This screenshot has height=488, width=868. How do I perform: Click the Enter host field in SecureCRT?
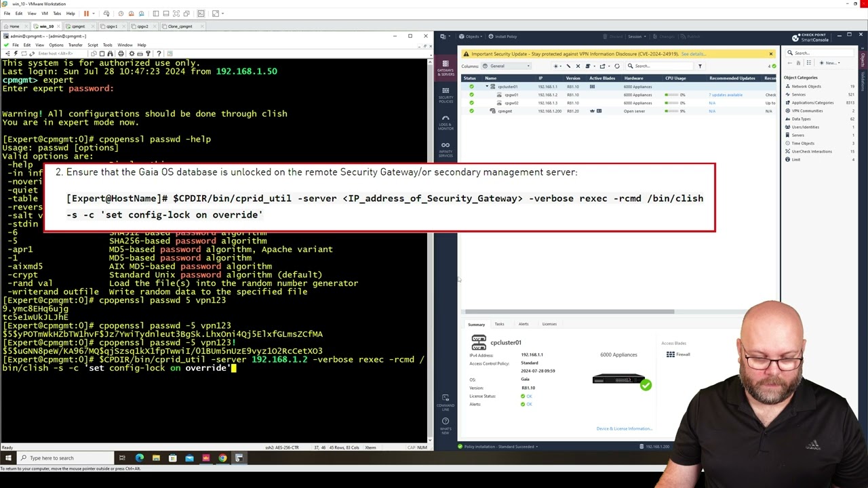click(x=61, y=54)
